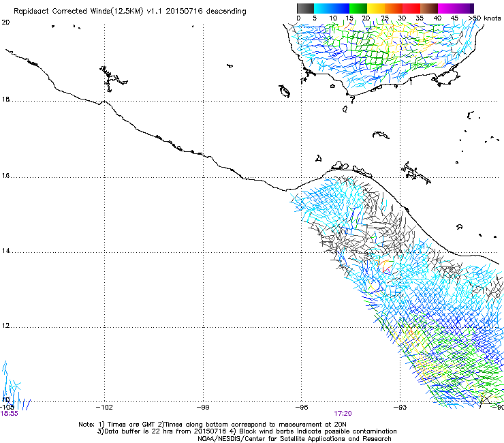Click the purple time stamp '17:20'
The height and width of the screenshot is (443, 504).
343,414
